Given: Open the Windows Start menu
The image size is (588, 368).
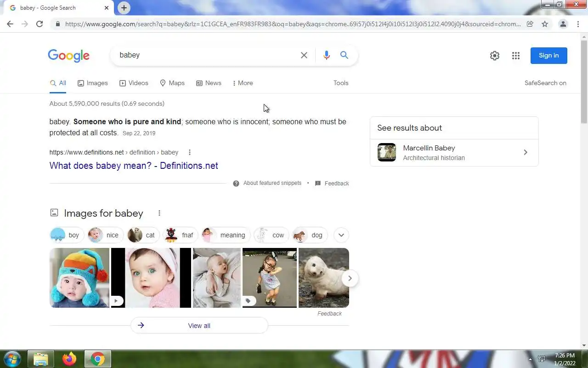Looking at the screenshot, I should 12,359.
